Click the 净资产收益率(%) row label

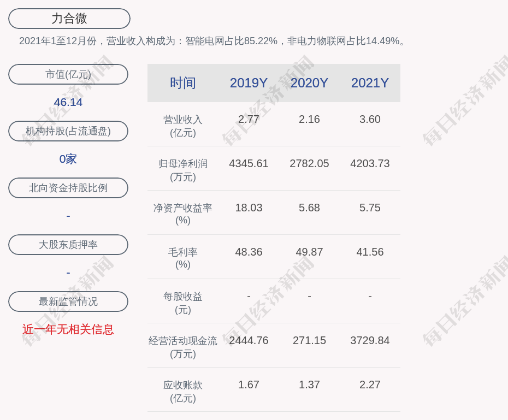pos(183,214)
